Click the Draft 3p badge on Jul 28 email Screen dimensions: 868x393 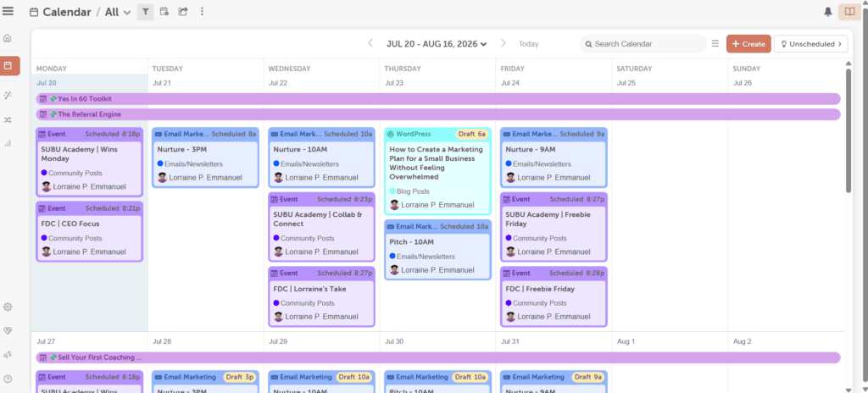(x=240, y=377)
